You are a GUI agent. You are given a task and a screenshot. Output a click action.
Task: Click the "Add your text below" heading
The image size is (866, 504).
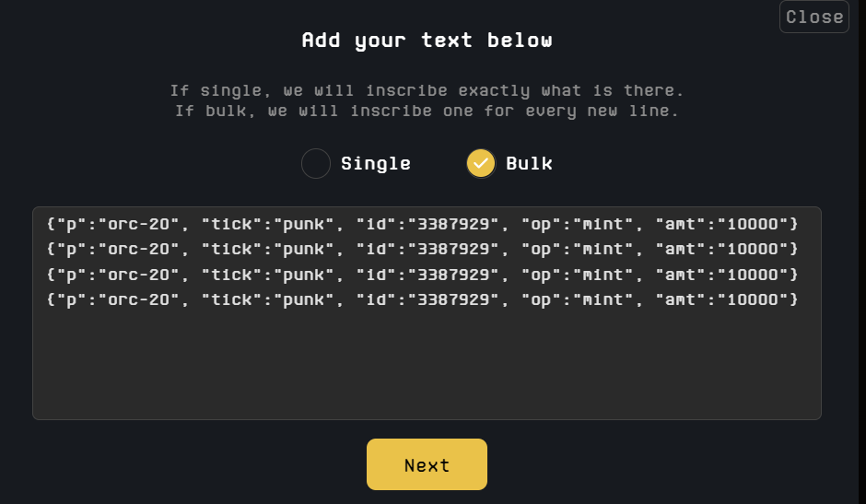427,41
